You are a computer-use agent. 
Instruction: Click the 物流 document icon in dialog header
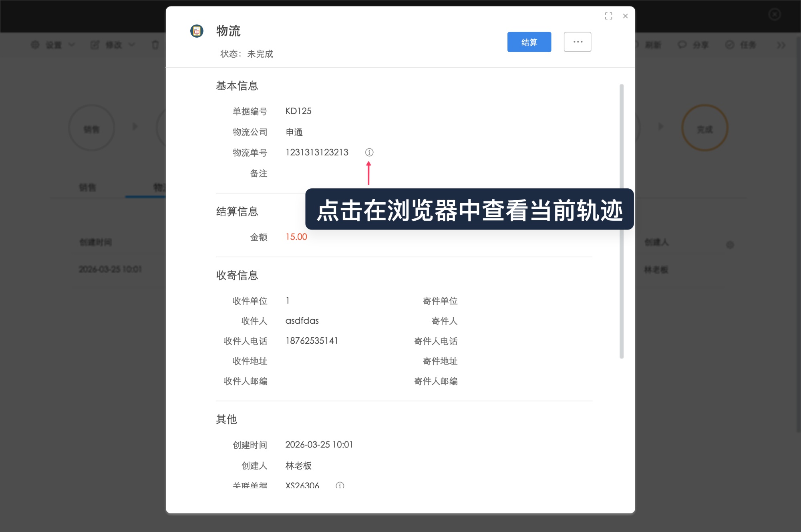(196, 31)
